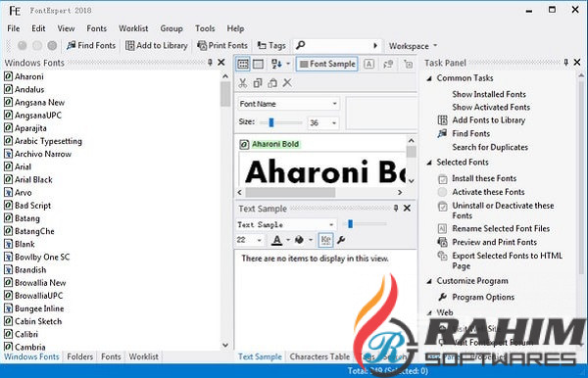Open the File menu
This screenshot has height=378, width=588.
14,28
